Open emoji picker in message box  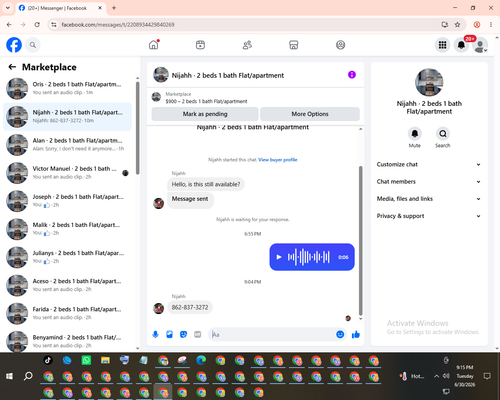point(340,334)
